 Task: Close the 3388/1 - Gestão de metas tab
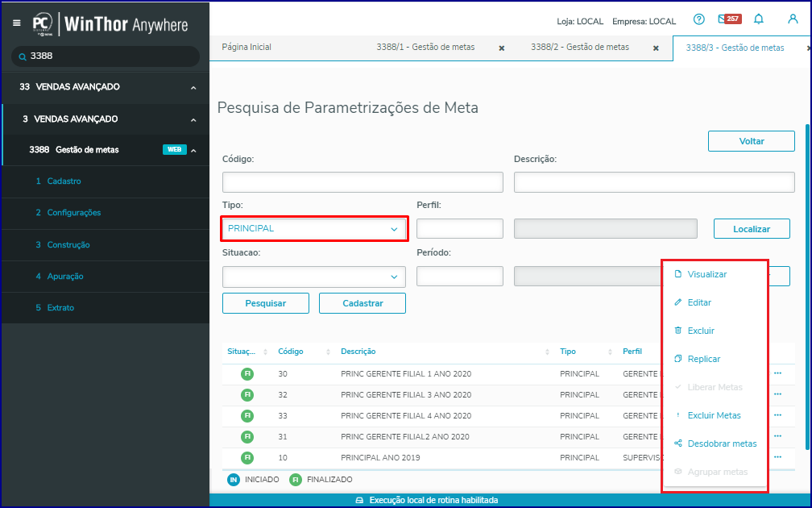point(501,48)
